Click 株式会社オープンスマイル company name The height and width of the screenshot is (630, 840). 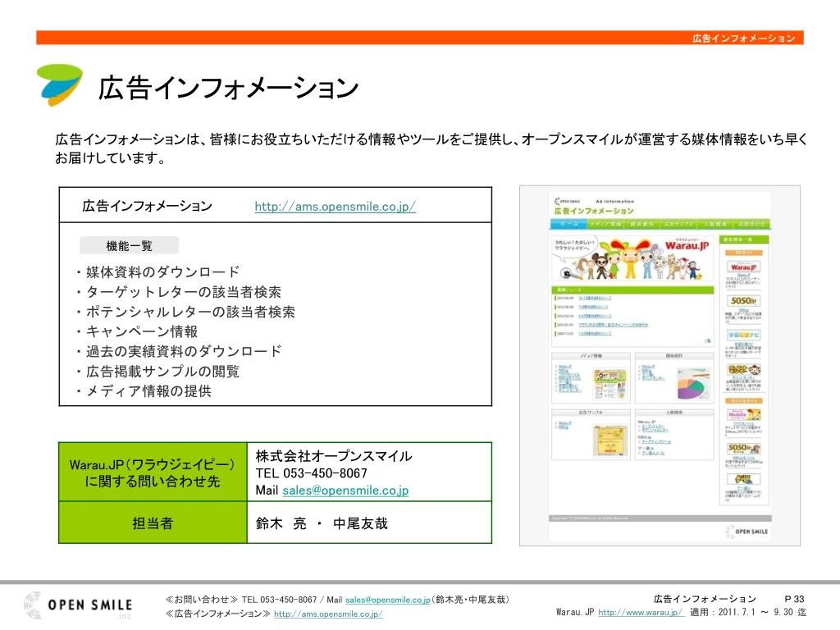click(x=334, y=456)
